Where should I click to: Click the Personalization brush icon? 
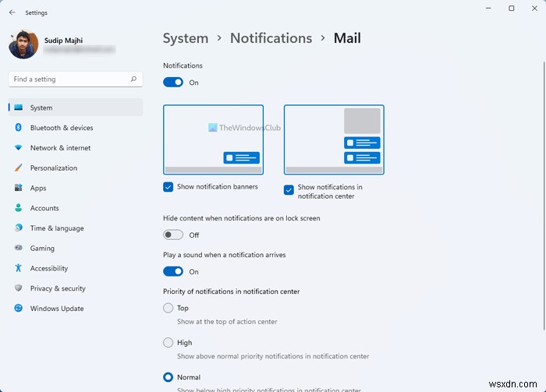point(19,168)
